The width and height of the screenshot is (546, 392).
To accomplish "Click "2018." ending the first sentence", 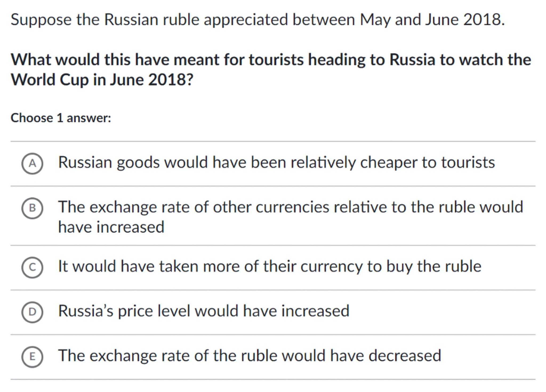I will 484,20.
